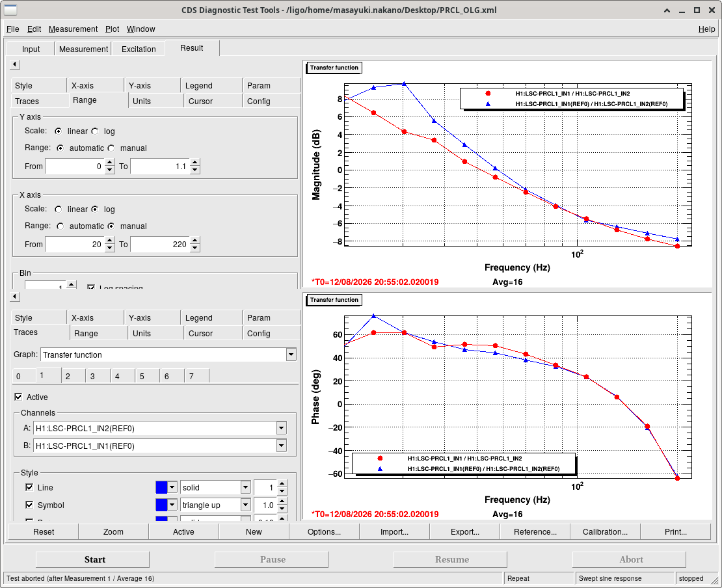Open the Calibration... dialog button
Viewport: 722px width, 588px height.
point(605,532)
